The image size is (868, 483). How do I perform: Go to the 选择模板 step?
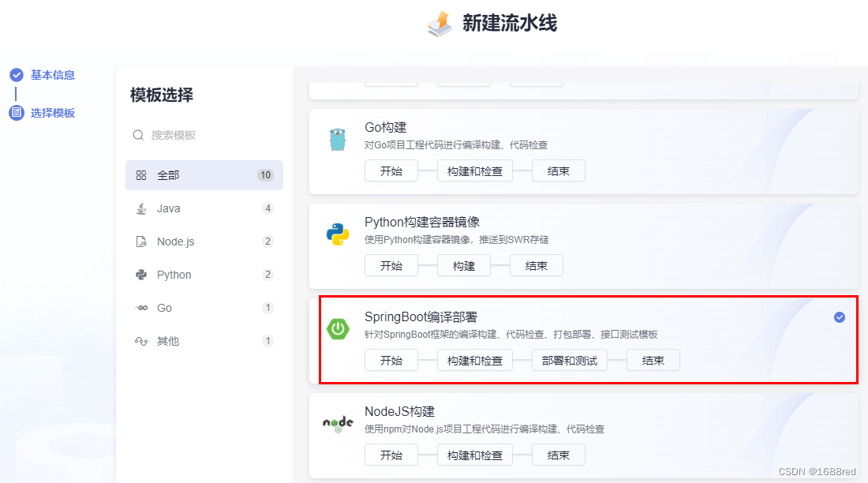coord(53,113)
